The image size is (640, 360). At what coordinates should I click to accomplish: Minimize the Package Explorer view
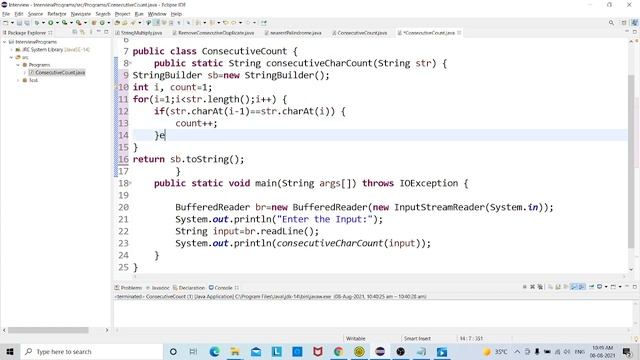point(98,32)
